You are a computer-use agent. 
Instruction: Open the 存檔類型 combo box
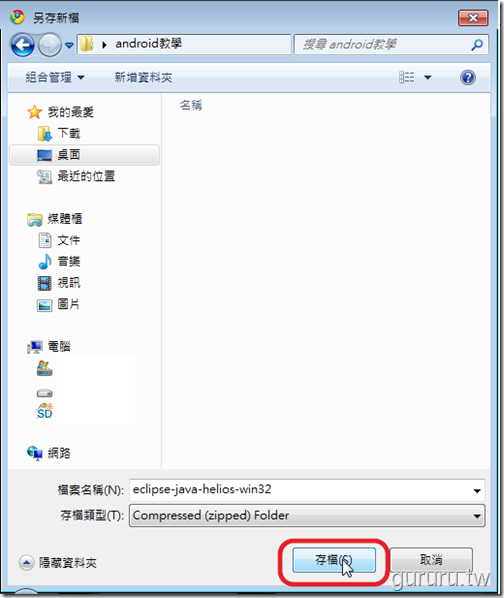[x=307, y=516]
